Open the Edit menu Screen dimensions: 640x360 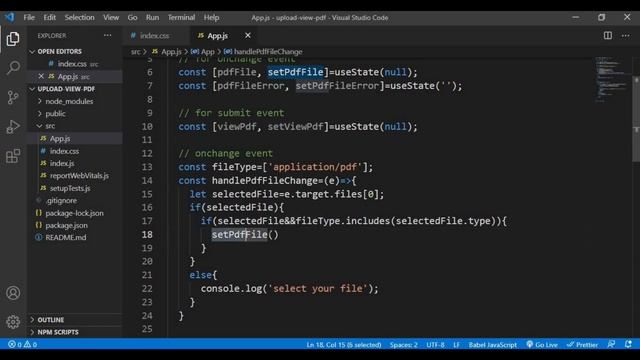pyautogui.click(x=49, y=18)
